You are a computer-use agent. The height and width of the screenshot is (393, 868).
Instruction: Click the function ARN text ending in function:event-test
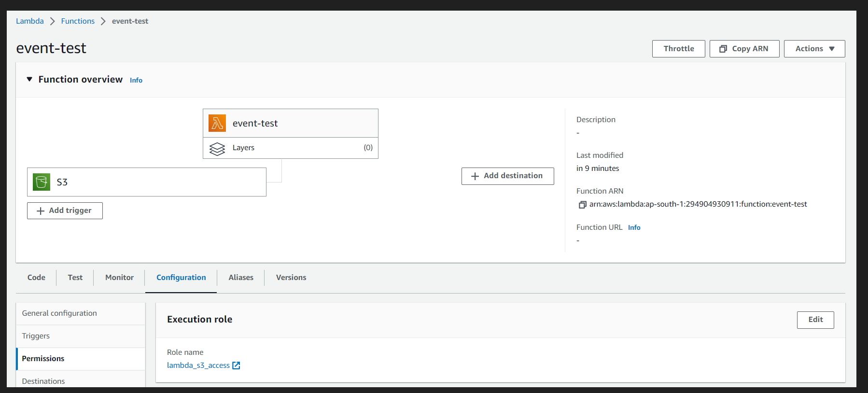click(698, 204)
